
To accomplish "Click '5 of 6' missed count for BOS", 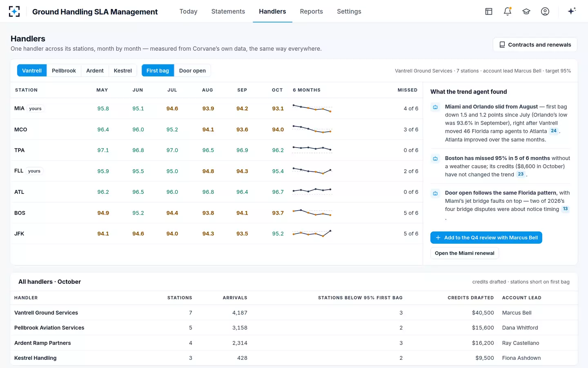I will [411, 213].
